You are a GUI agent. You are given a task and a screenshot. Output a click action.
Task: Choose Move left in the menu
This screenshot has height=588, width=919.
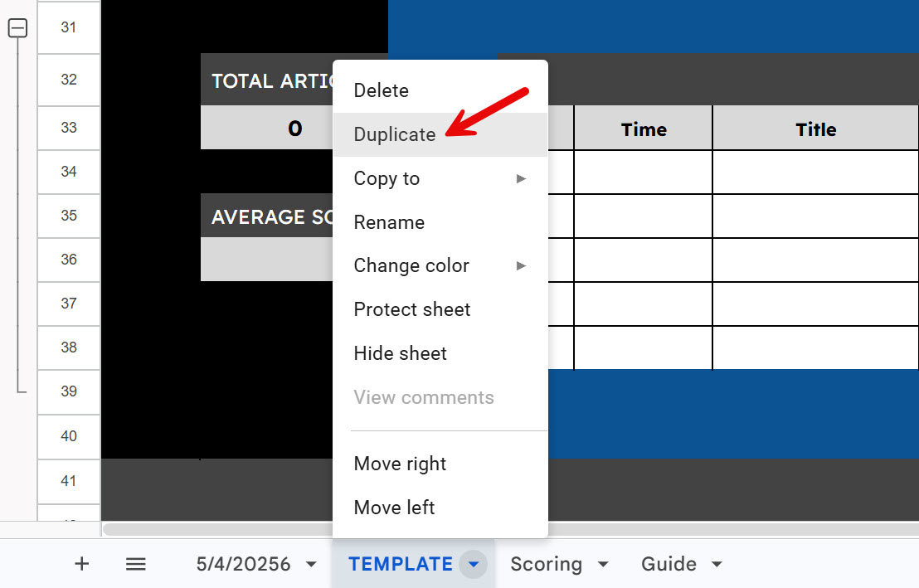pyautogui.click(x=440, y=508)
